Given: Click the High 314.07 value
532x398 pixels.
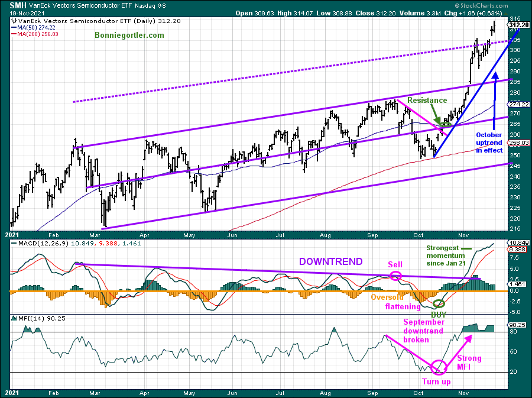Looking at the screenshot, I should pyautogui.click(x=295, y=14).
